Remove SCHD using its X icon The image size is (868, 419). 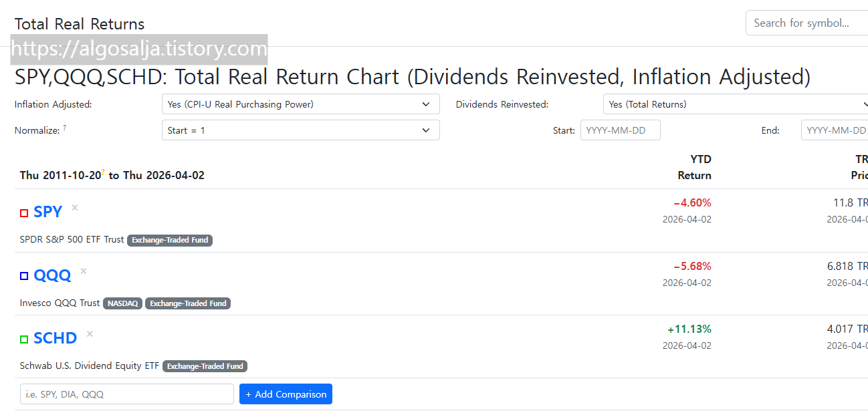89,333
